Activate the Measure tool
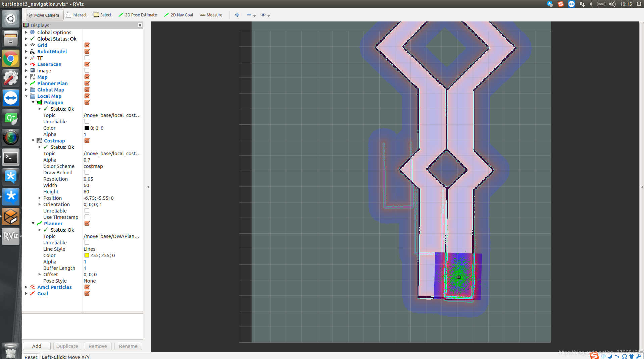Image resolution: width=644 pixels, height=359 pixels. click(x=211, y=15)
